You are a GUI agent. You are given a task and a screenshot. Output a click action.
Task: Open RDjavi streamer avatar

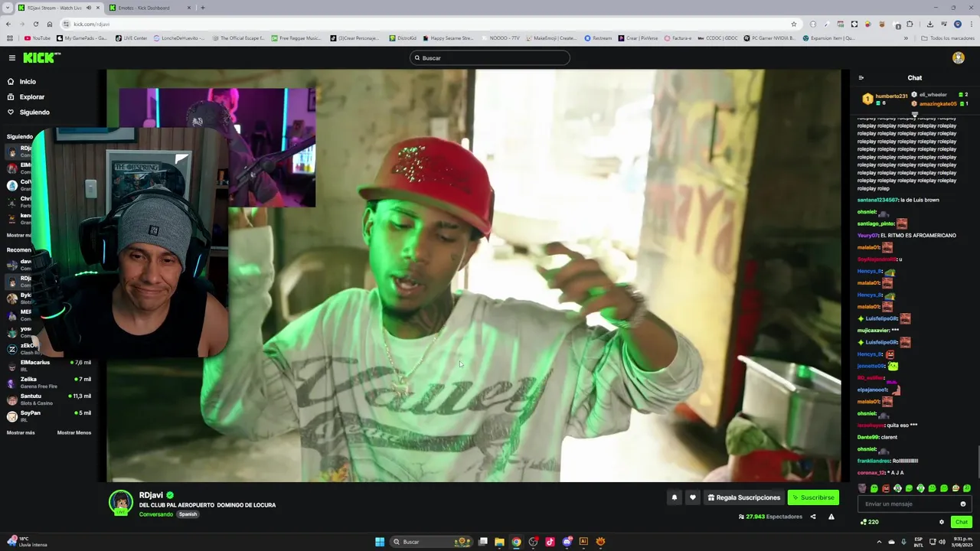coord(120,502)
